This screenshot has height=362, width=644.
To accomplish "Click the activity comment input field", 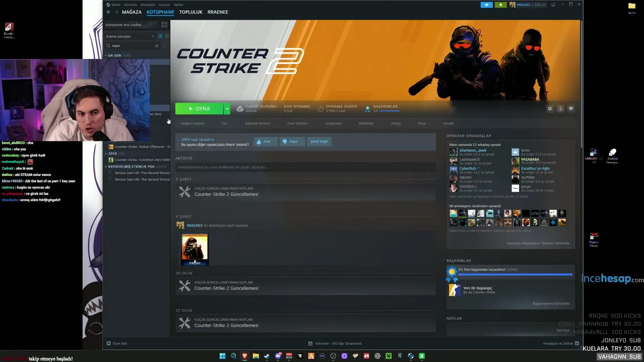I will [305, 167].
